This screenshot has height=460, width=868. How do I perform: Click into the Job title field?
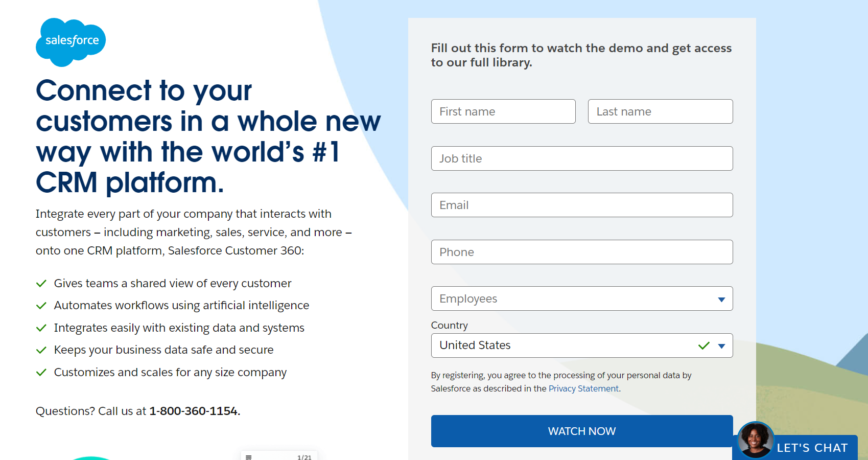pyautogui.click(x=582, y=158)
